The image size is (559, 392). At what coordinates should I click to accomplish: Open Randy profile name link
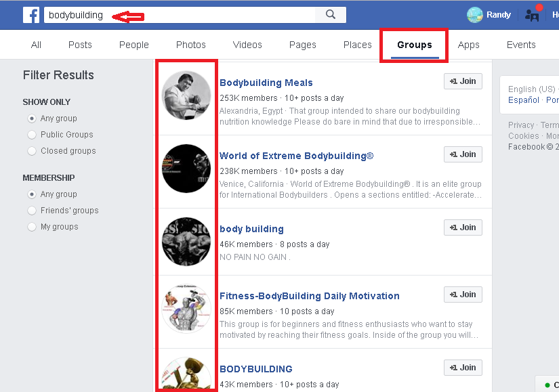click(499, 15)
